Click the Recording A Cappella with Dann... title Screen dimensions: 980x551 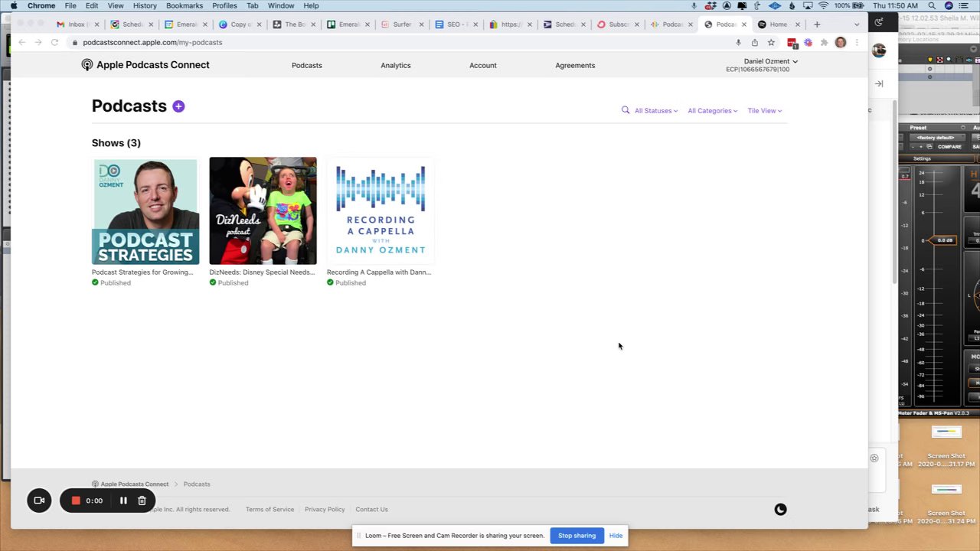[379, 272]
